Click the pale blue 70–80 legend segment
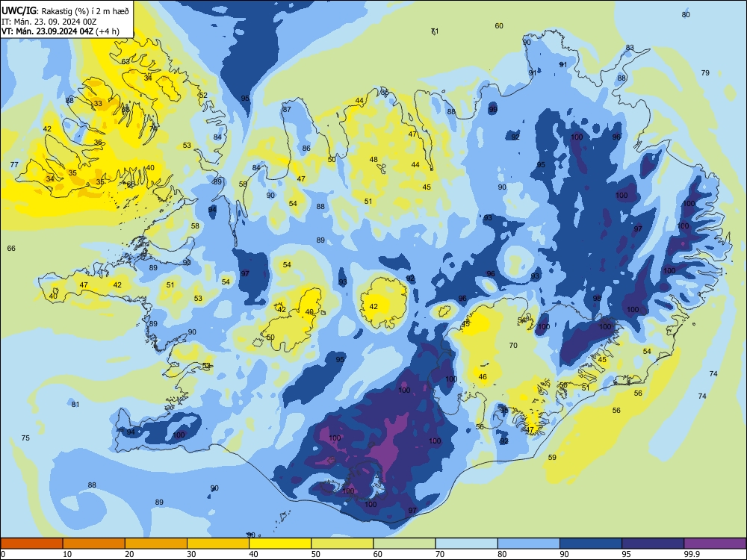This screenshot has height=560, width=747. pyautogui.click(x=466, y=544)
